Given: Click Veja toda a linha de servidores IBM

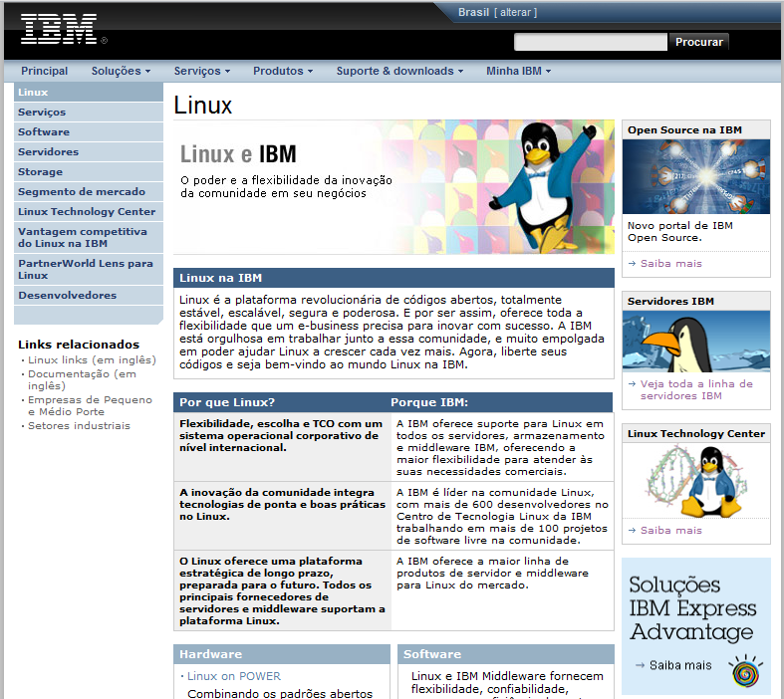Looking at the screenshot, I should [696, 389].
